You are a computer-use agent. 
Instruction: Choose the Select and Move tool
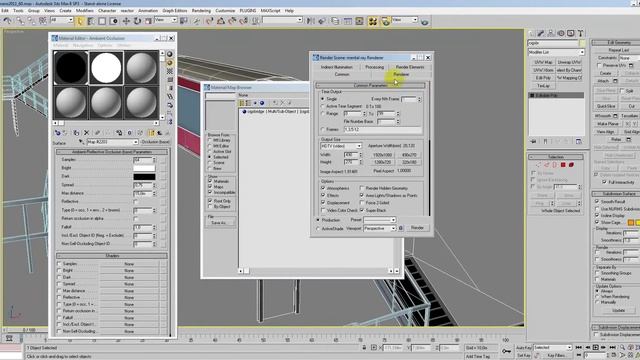126,20
